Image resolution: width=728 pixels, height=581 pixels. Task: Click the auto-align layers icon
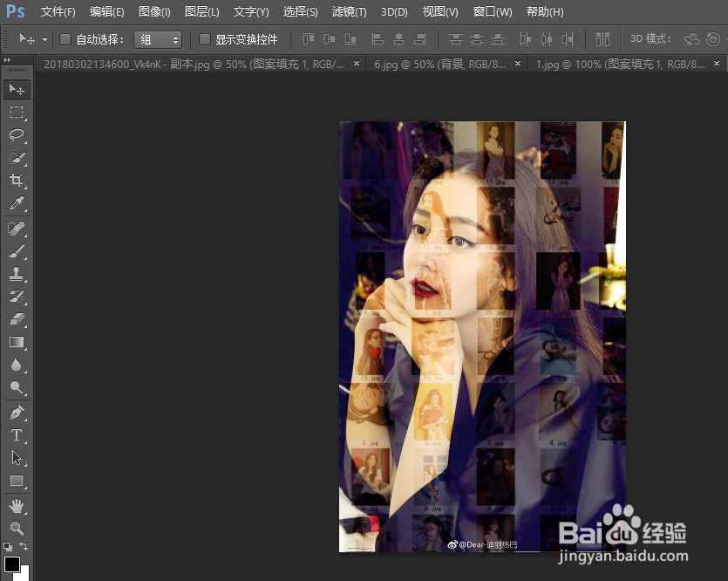pyautogui.click(x=602, y=39)
